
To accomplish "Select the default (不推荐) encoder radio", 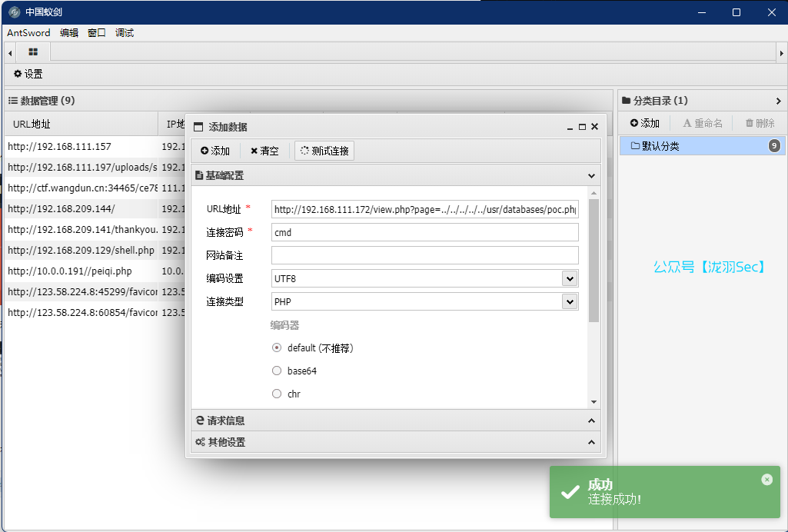I will 277,348.
